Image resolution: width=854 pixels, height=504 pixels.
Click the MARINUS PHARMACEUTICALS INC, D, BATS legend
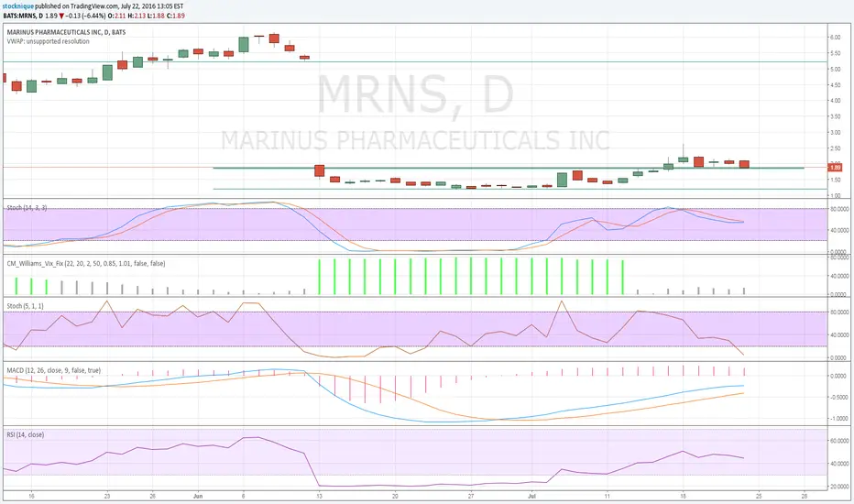click(67, 32)
